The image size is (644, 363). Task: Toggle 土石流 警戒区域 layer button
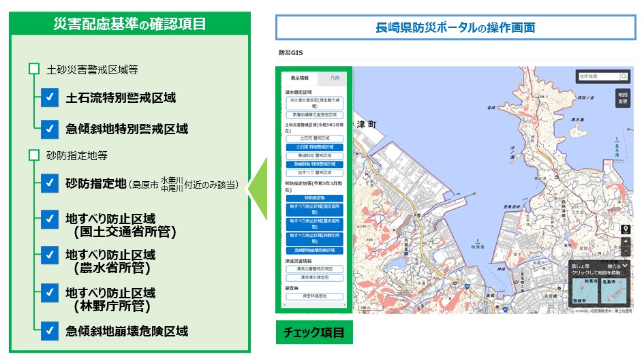click(315, 138)
